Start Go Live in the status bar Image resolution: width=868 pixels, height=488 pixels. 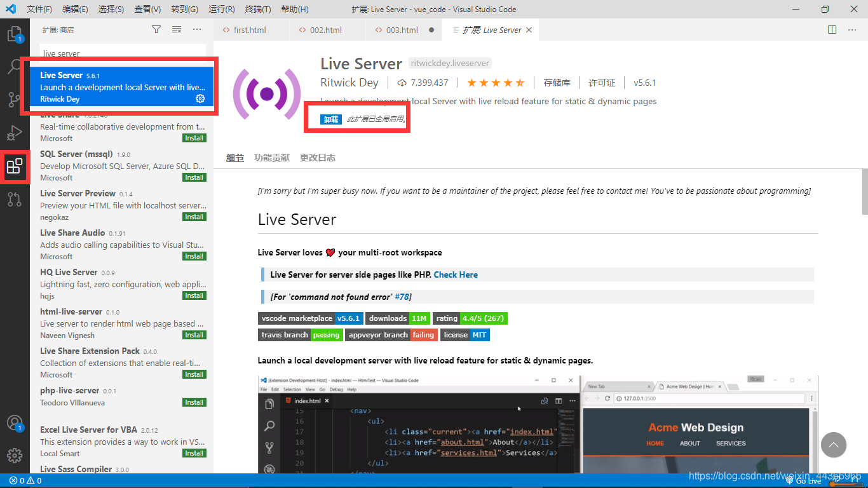click(x=804, y=481)
